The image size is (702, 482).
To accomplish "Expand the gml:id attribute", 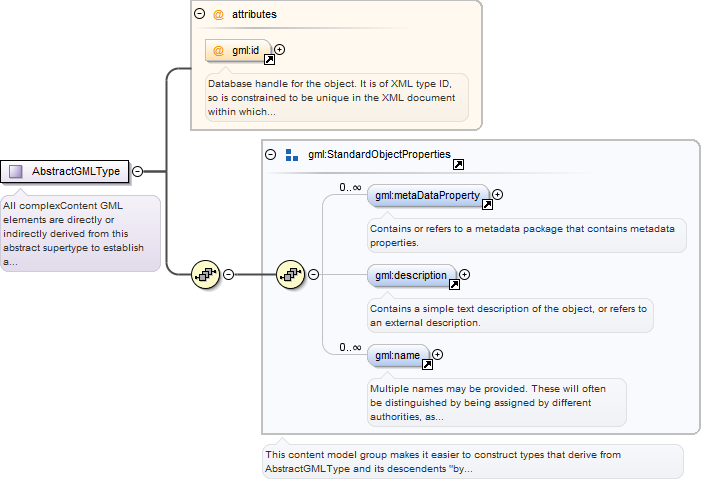I will tap(280, 49).
